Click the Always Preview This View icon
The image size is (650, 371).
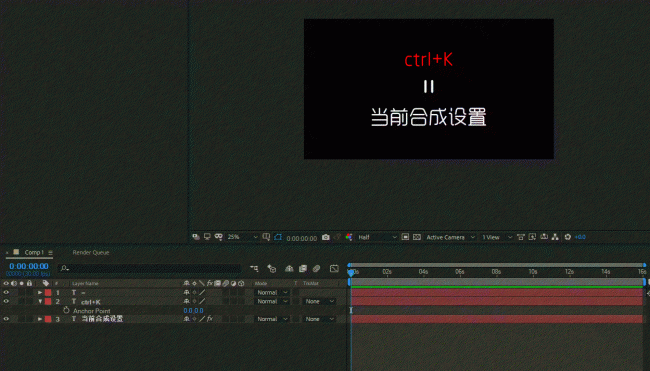tap(196, 237)
